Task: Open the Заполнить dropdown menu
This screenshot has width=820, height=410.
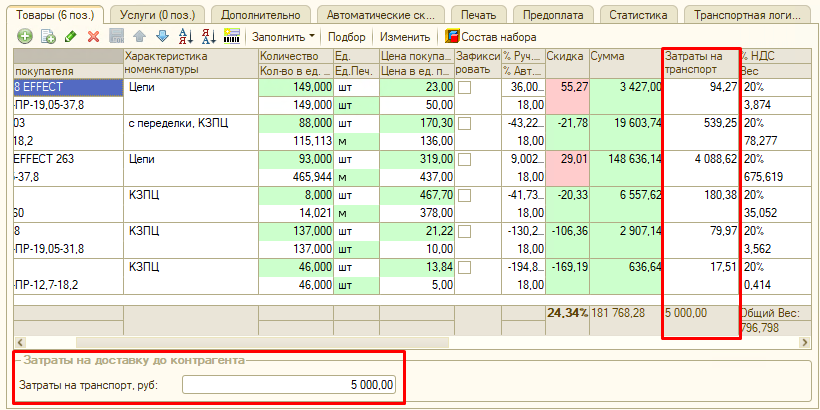Action: pos(283,37)
